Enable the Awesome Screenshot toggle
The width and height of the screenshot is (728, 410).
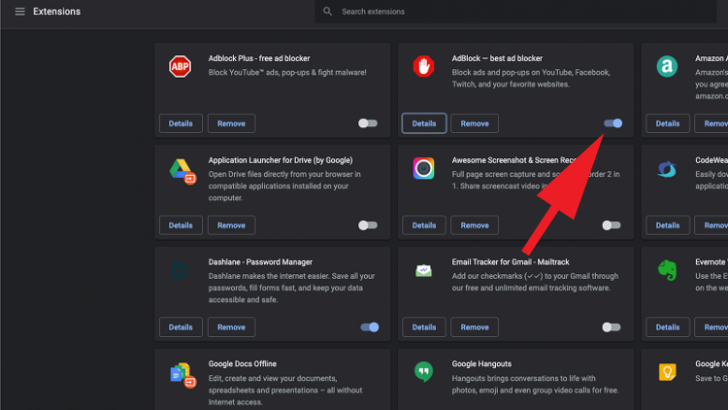pos(611,225)
